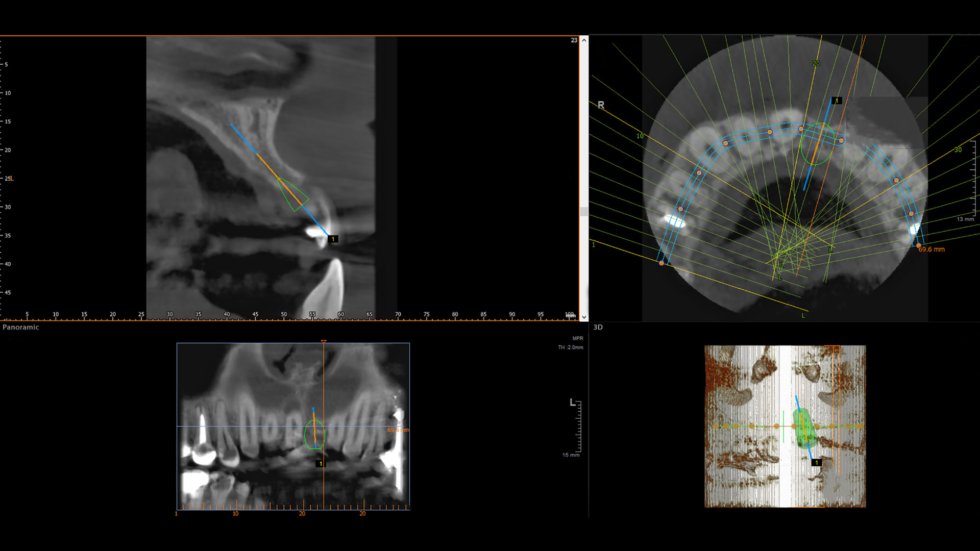Click arch curve endpoint beside 69.6 mm label
This screenshot has width=980, height=551.
[x=918, y=245]
